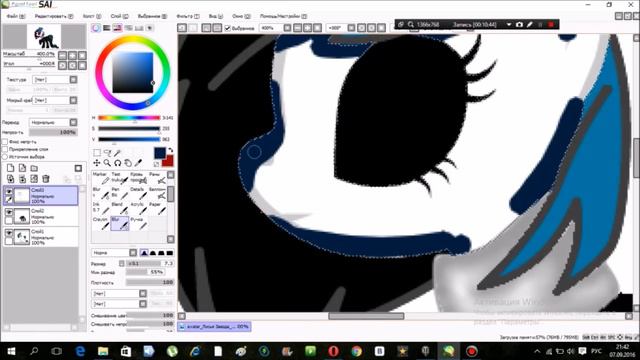The height and width of the screenshot is (360, 640).
Task: Stop recording with the red button
Action: 551,24
